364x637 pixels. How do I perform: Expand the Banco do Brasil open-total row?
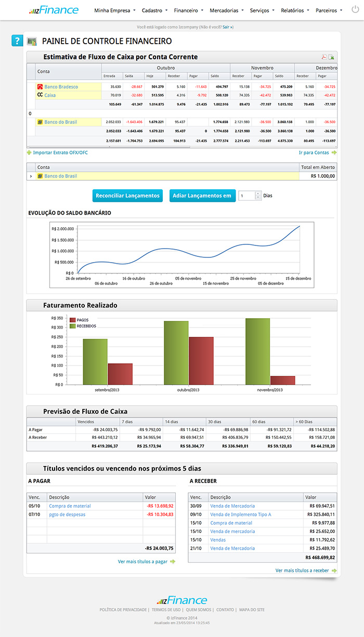pos(30,176)
